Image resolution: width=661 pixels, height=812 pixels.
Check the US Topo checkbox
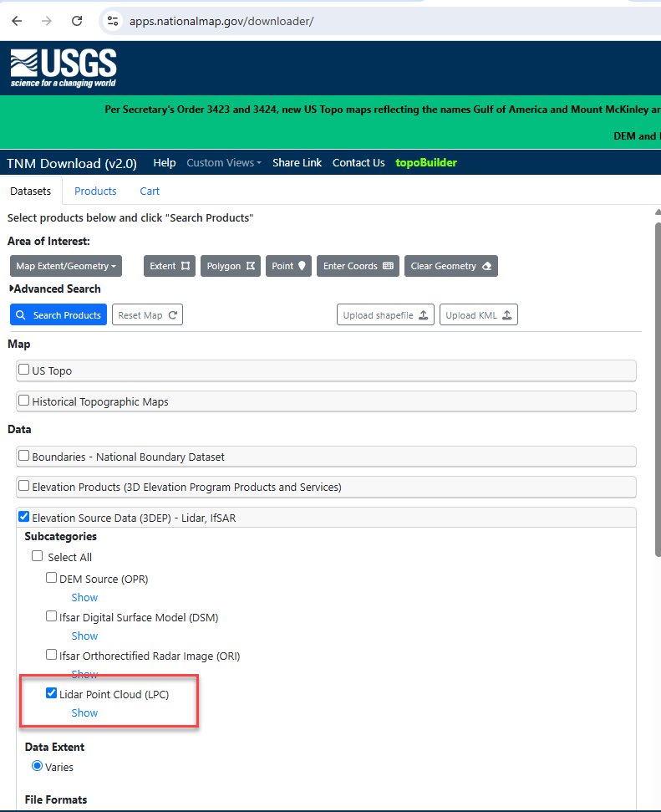point(23,370)
